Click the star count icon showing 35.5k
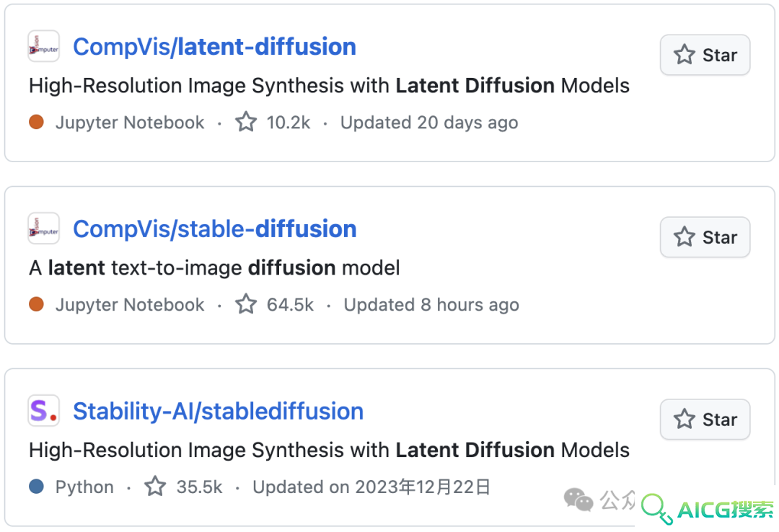 (155, 487)
